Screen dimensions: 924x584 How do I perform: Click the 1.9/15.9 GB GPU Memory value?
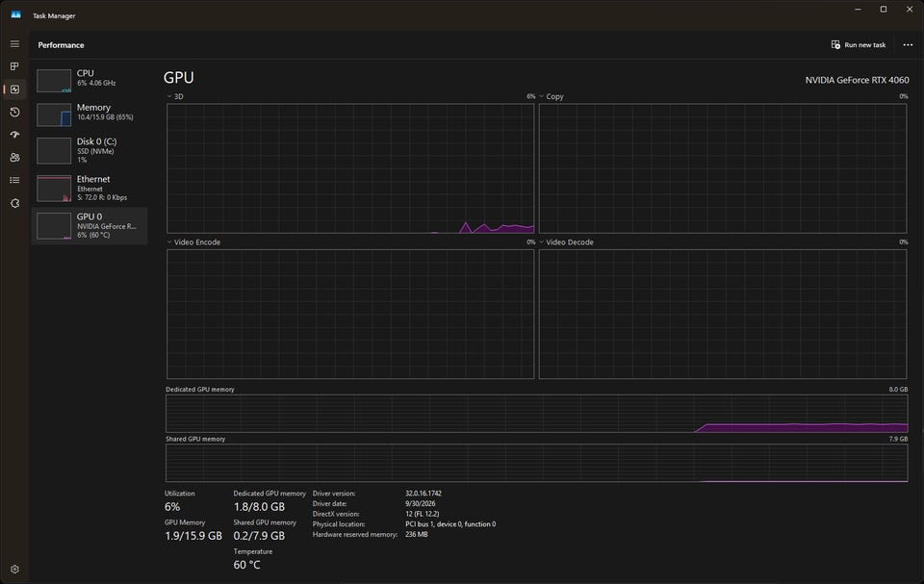pyautogui.click(x=193, y=536)
